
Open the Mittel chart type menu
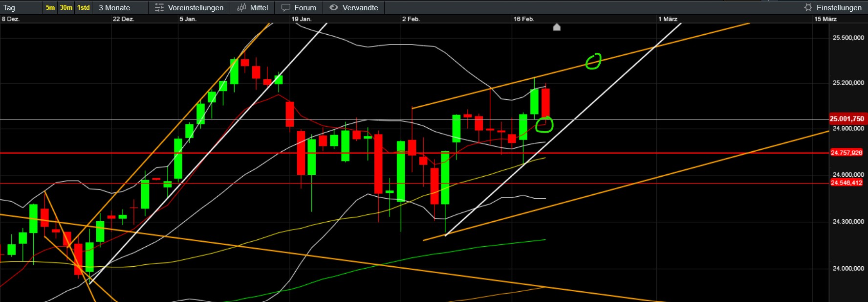pos(259,8)
